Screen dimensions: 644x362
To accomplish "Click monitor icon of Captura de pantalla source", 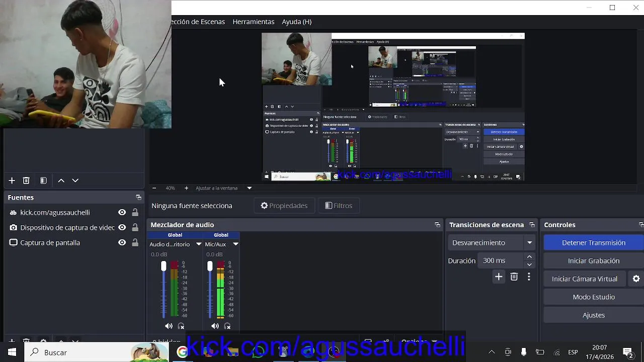I will pyautogui.click(x=13, y=243).
